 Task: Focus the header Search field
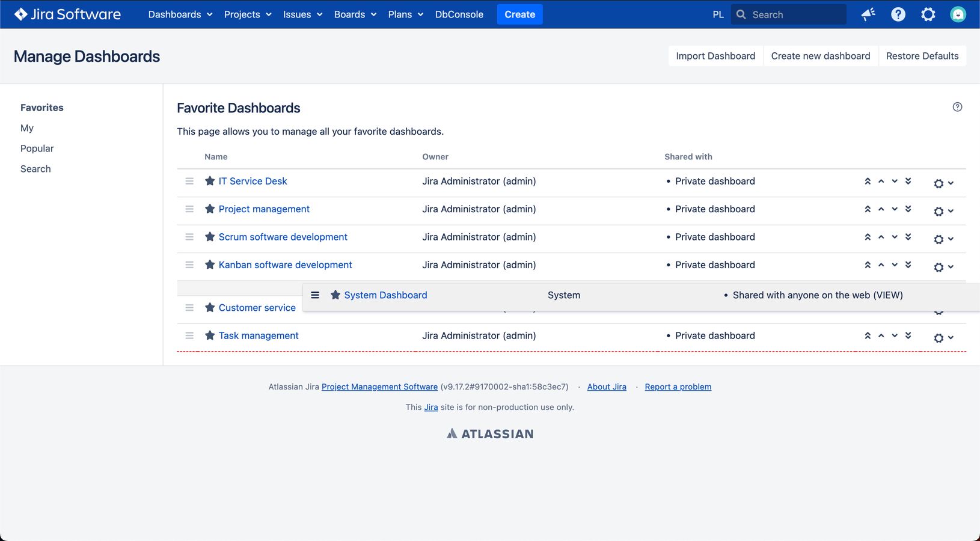[x=789, y=14]
